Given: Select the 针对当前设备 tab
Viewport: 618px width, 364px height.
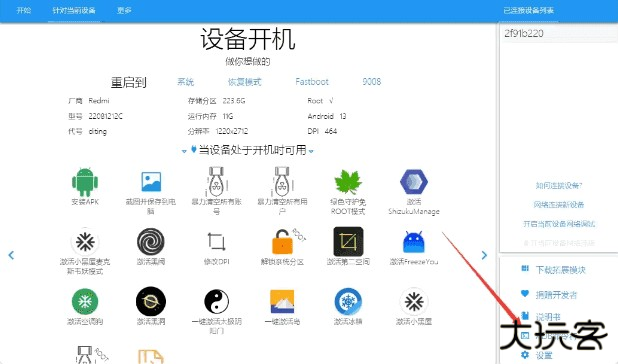Looking at the screenshot, I should point(74,10).
